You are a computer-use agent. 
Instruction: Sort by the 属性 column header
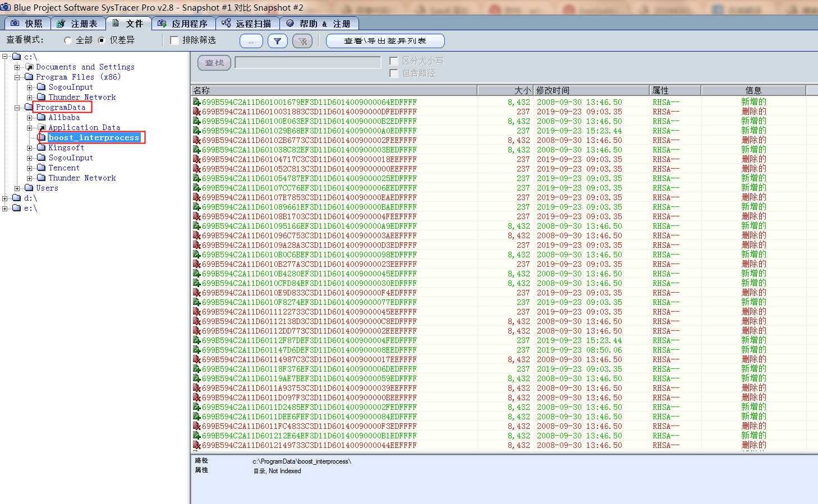(675, 90)
